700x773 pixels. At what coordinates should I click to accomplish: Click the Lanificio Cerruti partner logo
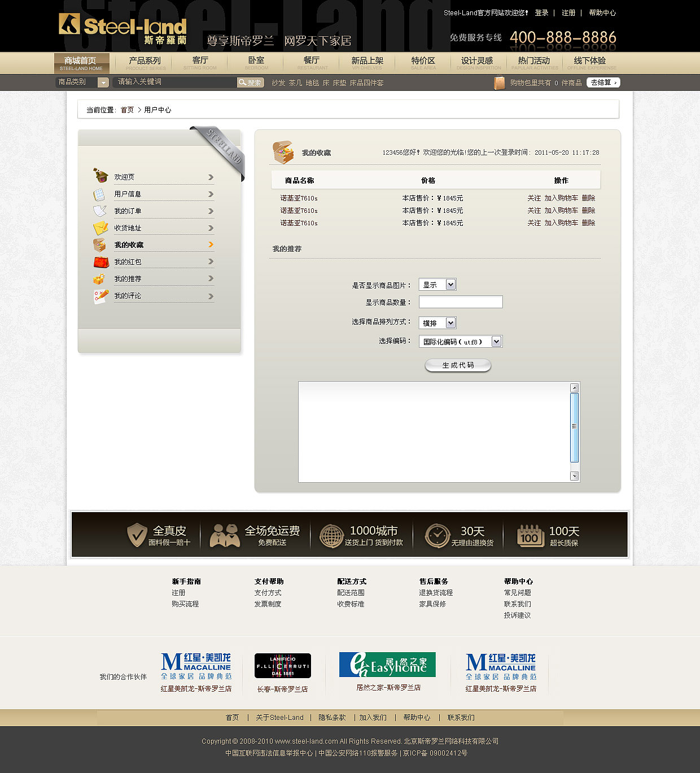282,666
